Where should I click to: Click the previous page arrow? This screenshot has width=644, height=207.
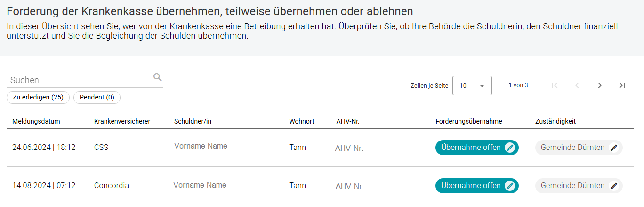click(577, 85)
